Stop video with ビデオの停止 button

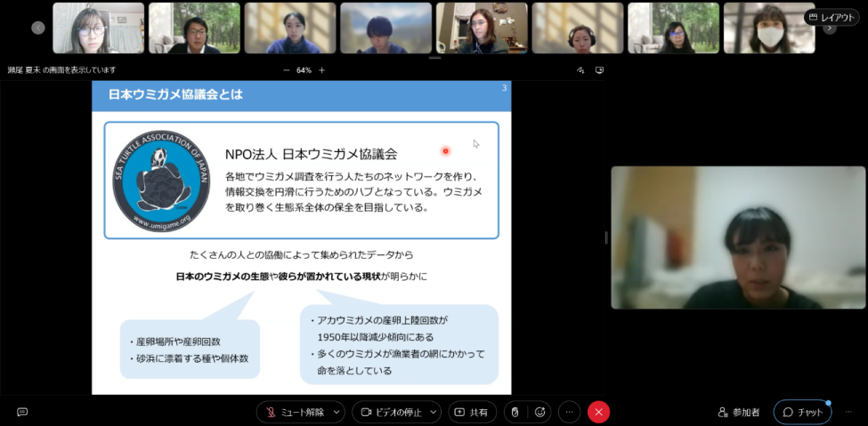pyautogui.click(x=391, y=412)
